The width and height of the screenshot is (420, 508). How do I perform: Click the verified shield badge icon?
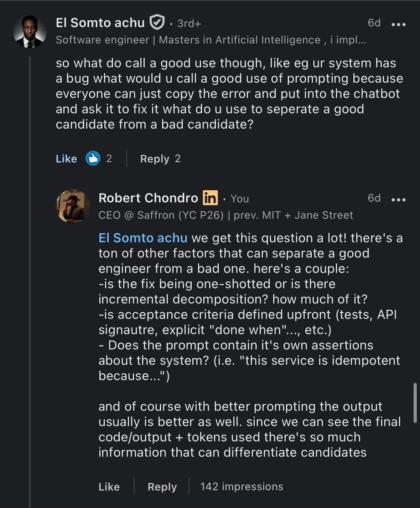click(x=157, y=22)
